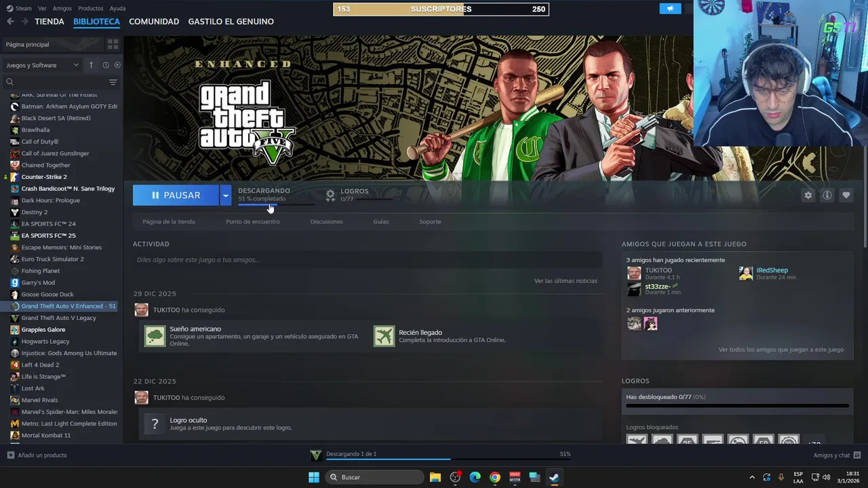Open the Ver menu
The image size is (868, 488).
[x=42, y=8]
